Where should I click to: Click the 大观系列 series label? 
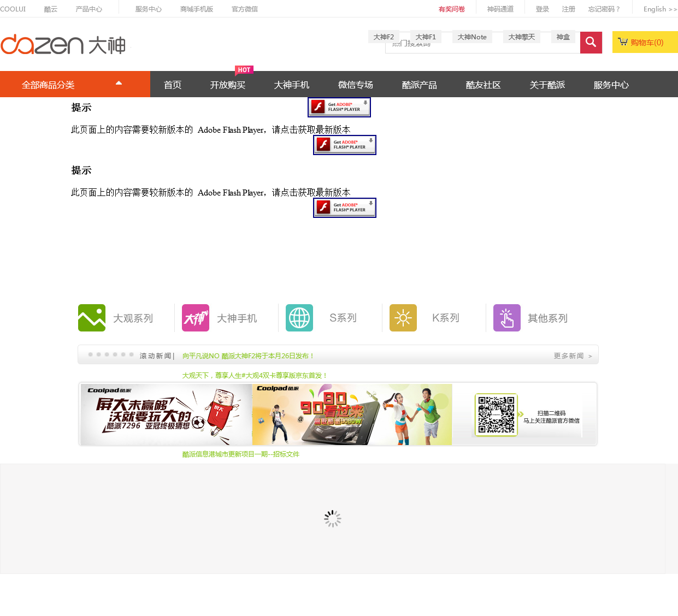[133, 318]
